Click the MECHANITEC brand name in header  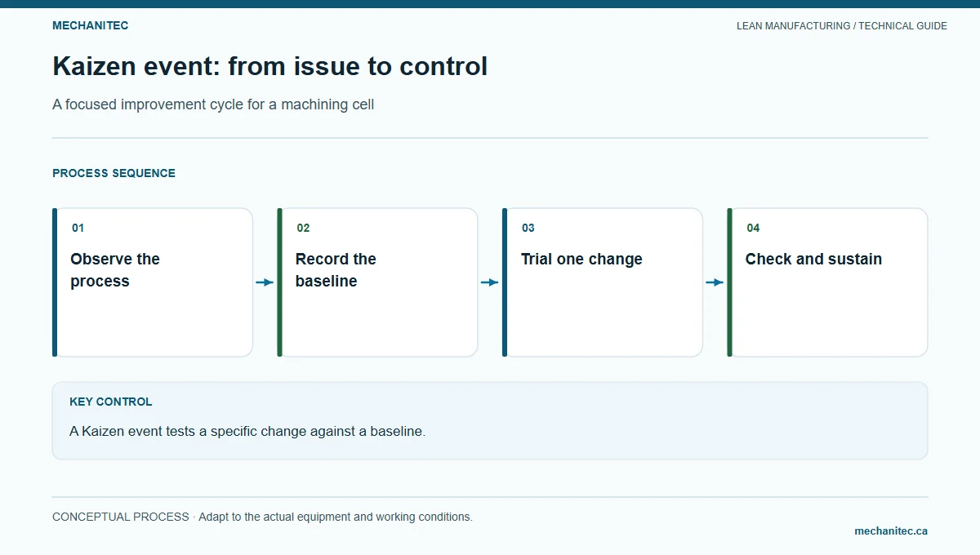point(90,25)
